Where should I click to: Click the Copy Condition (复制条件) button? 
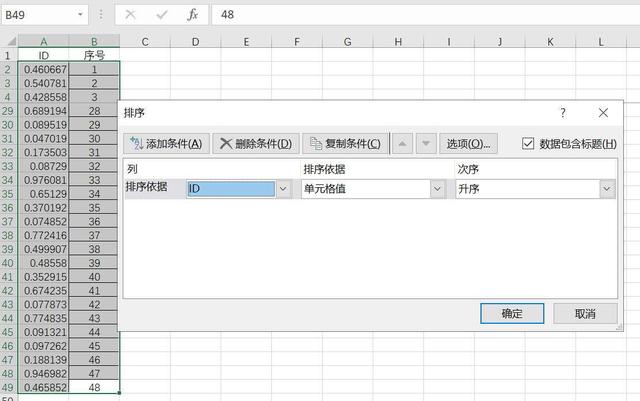point(345,144)
